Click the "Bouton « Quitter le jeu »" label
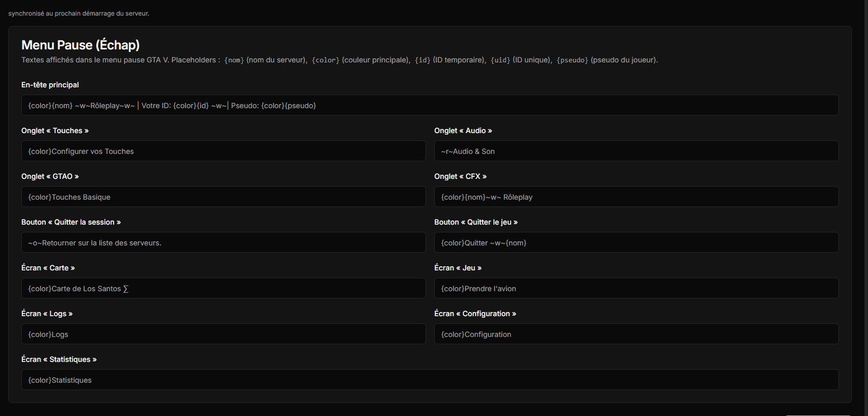This screenshot has width=868, height=416. point(476,222)
